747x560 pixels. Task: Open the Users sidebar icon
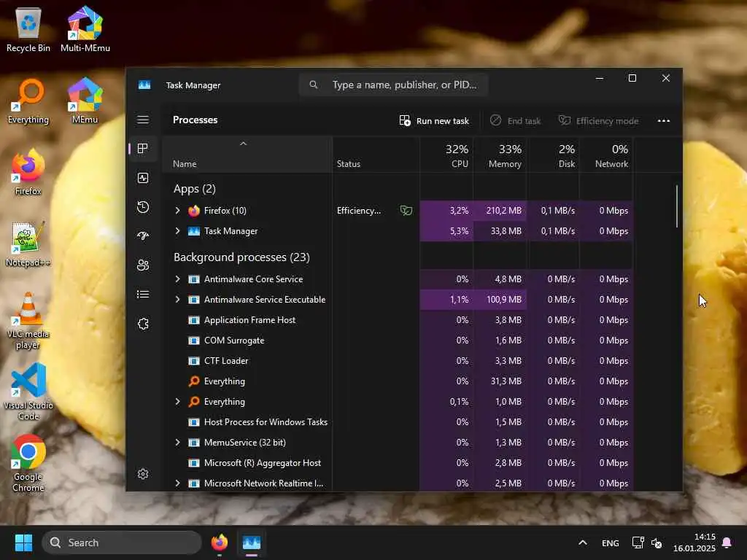[143, 265]
